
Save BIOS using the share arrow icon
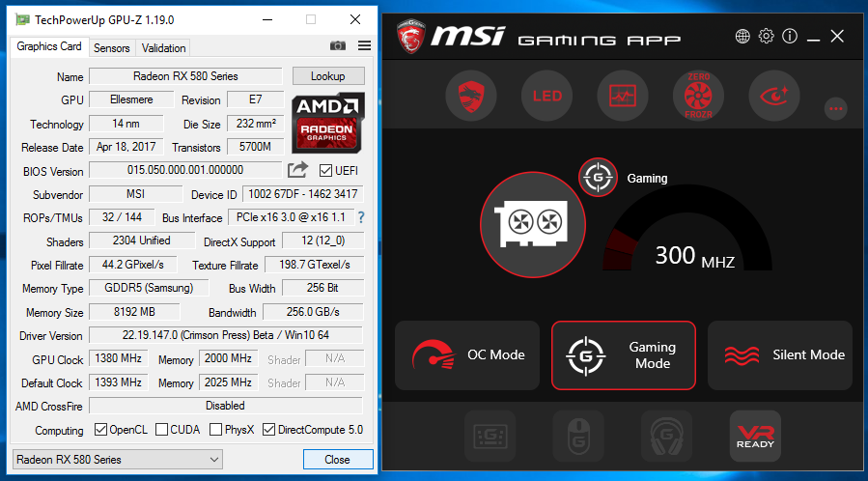pos(297,170)
